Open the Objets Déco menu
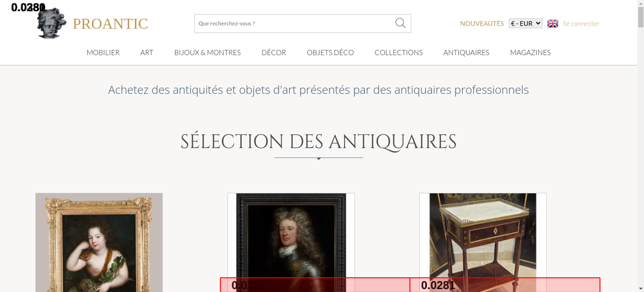The image size is (644, 292). (x=330, y=52)
